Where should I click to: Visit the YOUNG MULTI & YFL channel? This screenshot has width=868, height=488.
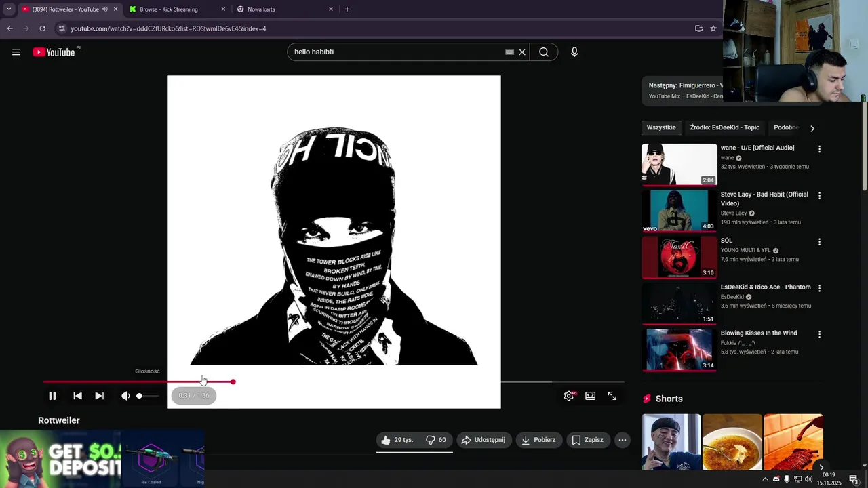[x=745, y=250]
